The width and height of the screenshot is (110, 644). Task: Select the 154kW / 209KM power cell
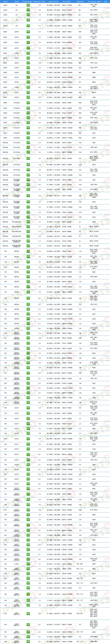click(x=67, y=73)
